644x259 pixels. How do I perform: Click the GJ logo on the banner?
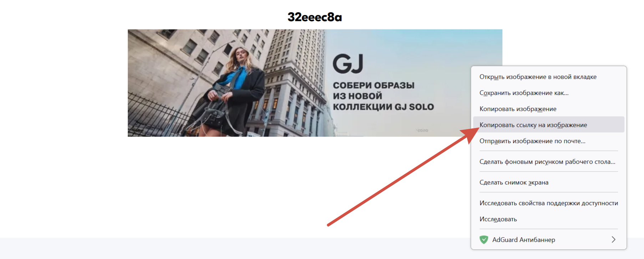coord(348,64)
